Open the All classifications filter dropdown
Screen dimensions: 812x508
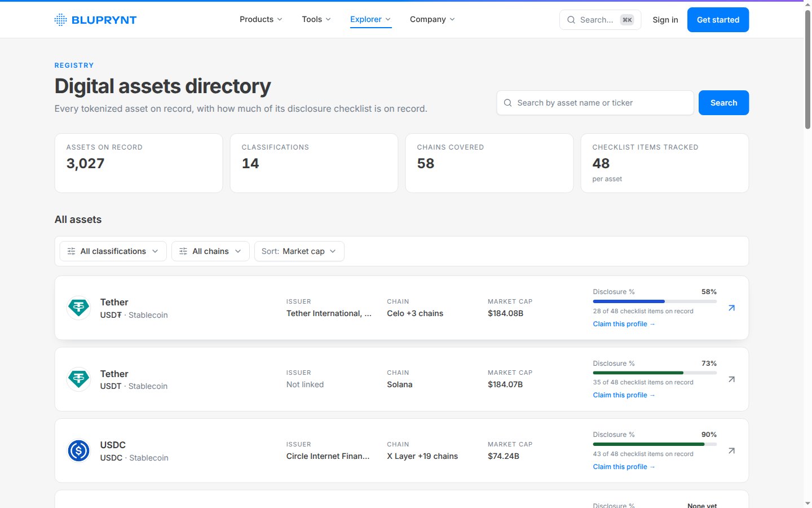pyautogui.click(x=113, y=251)
